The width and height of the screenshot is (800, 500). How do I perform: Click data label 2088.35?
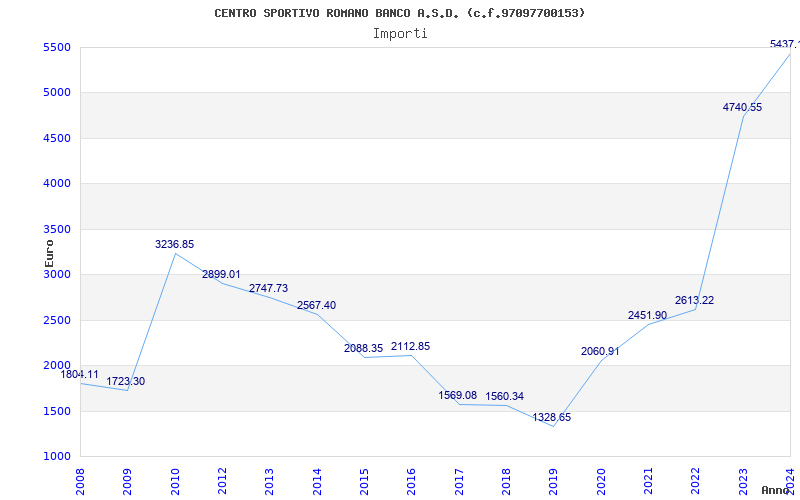pos(363,348)
